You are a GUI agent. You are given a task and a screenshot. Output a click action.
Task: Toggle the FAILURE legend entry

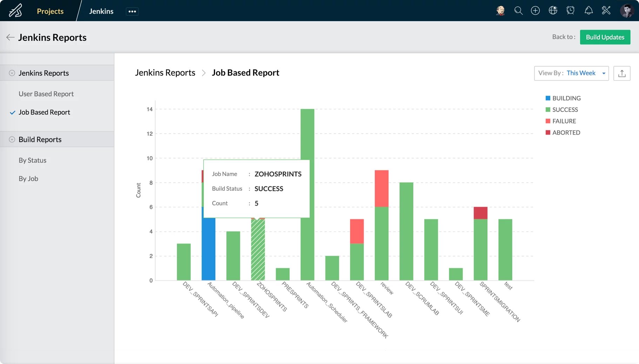click(560, 121)
